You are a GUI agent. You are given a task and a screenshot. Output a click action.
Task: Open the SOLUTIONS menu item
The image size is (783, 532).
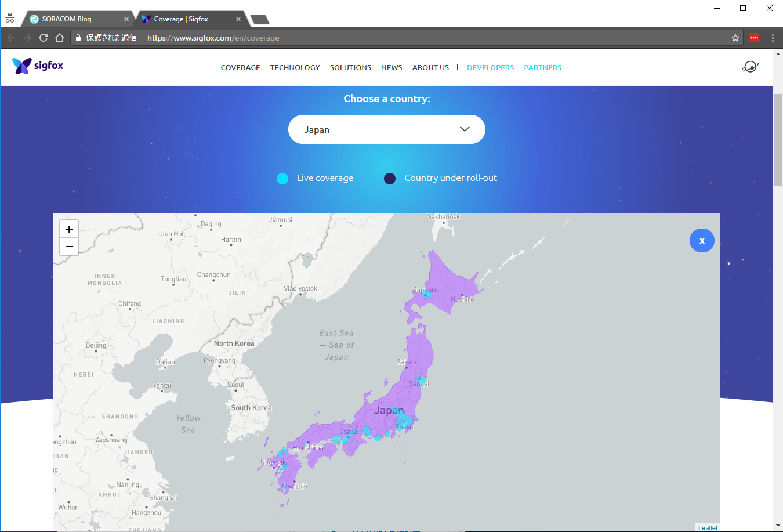coord(350,68)
